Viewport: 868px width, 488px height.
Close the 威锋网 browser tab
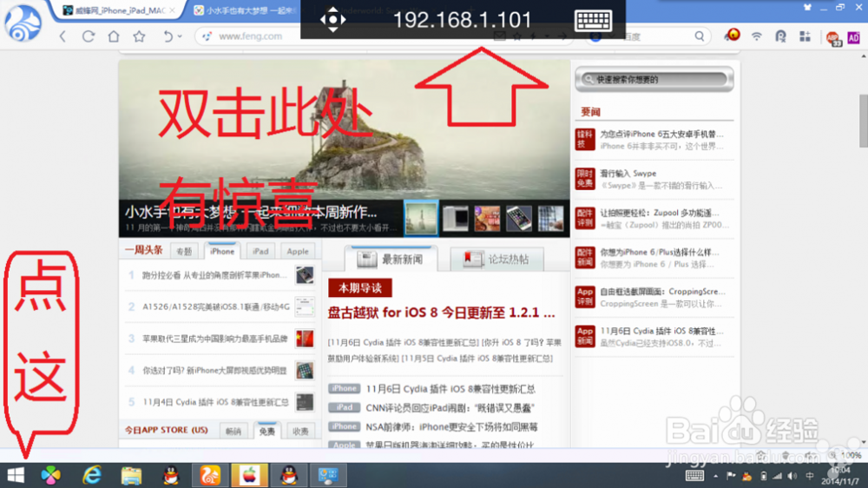[172, 10]
